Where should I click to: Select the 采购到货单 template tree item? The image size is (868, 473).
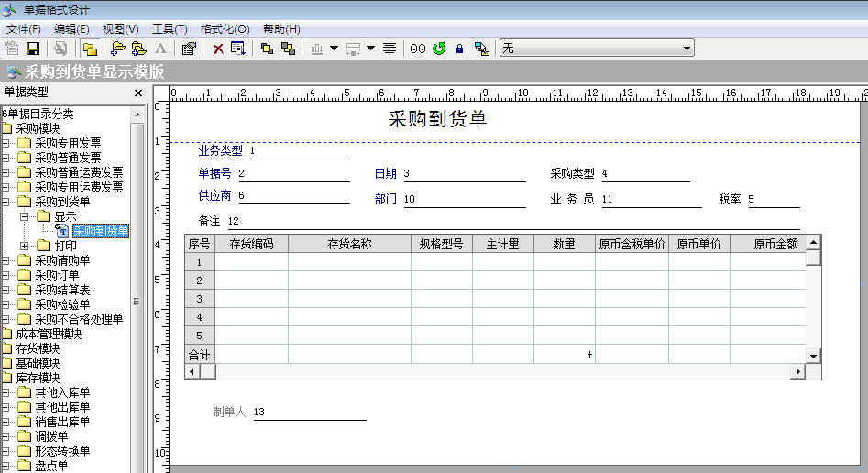click(100, 231)
